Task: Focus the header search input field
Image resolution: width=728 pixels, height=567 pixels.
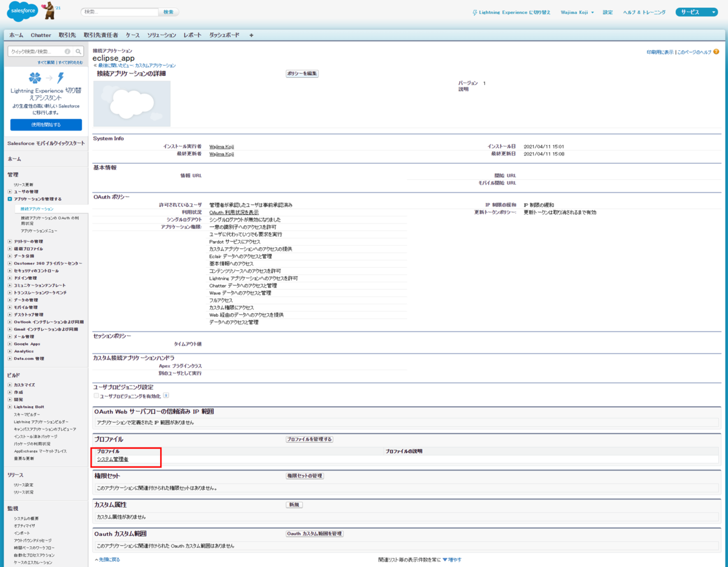Action: (x=119, y=12)
